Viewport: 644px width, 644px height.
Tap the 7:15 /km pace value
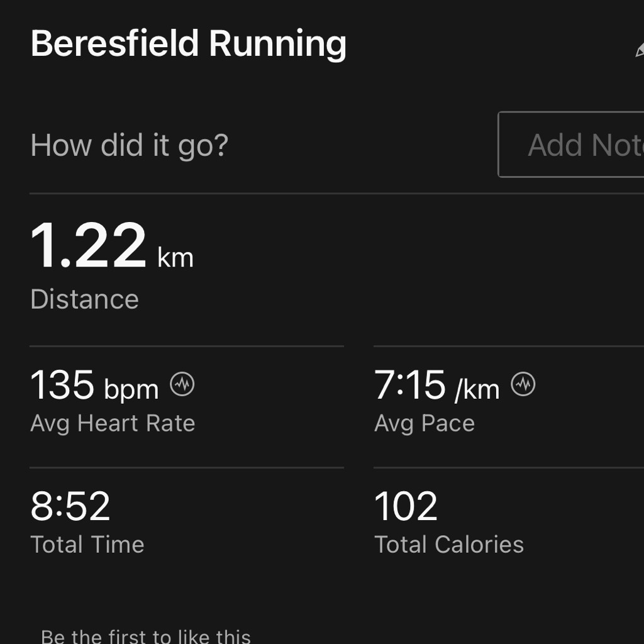pyautogui.click(x=436, y=386)
